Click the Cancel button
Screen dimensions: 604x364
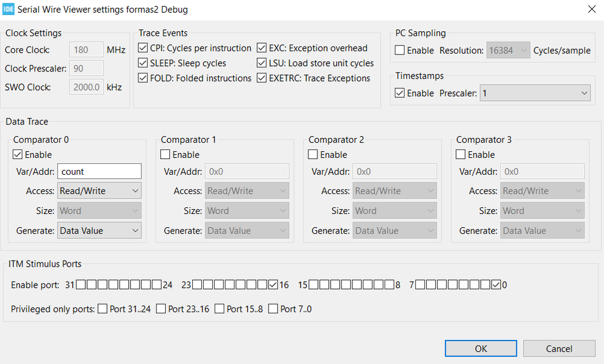[559, 349]
